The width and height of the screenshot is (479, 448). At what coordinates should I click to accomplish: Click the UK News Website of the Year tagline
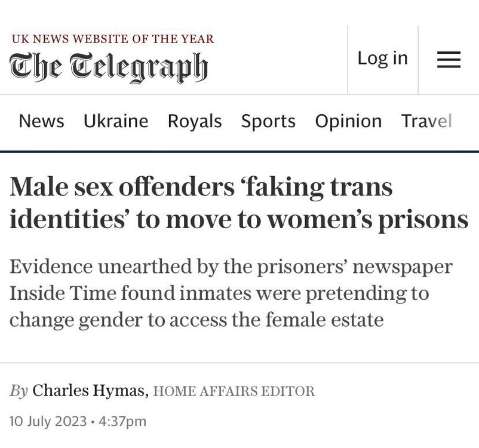113,39
